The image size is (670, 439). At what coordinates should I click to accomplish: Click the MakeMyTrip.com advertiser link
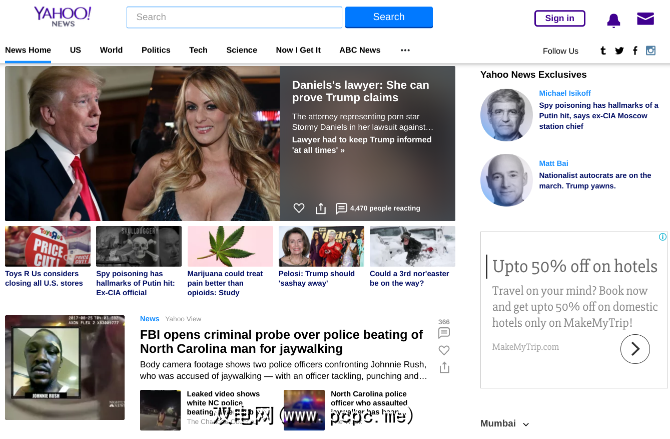click(x=525, y=347)
